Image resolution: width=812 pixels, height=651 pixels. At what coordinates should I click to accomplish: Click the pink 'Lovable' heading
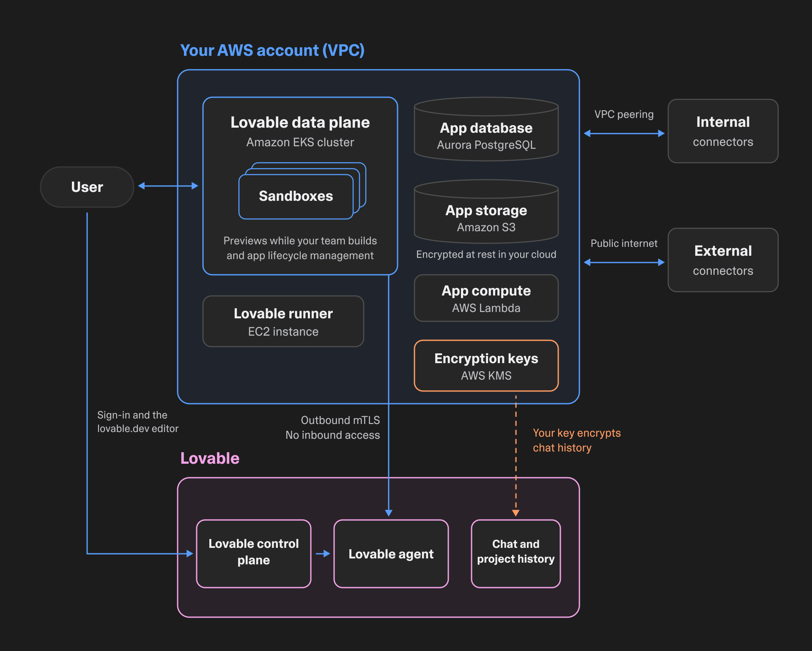tap(210, 458)
